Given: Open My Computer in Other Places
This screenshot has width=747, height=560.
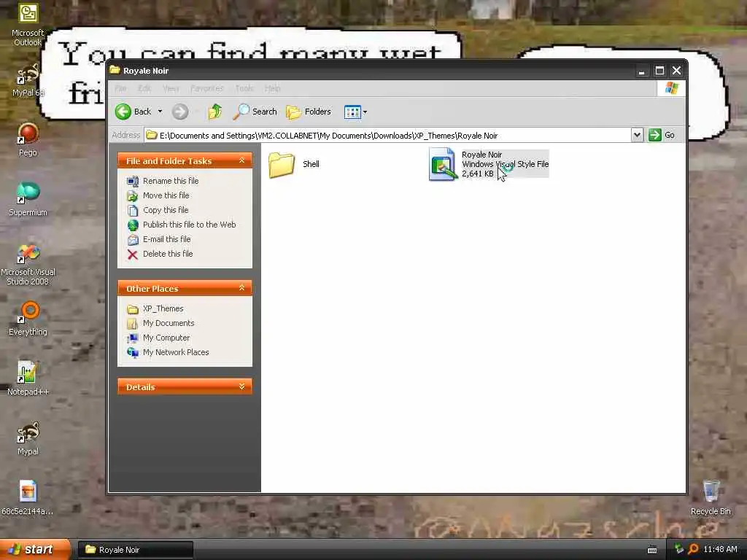Looking at the screenshot, I should tap(166, 338).
